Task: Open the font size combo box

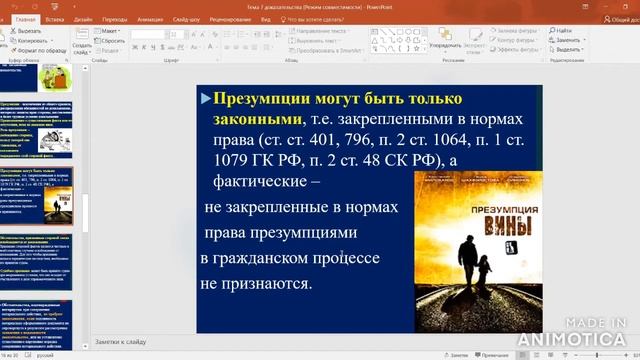Action: click(177, 35)
